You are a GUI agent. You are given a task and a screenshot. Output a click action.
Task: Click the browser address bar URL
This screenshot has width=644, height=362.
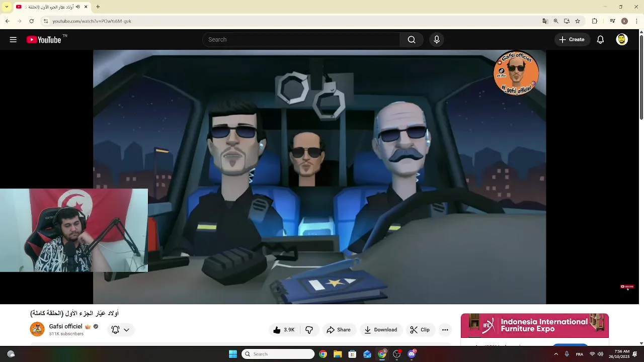pyautogui.click(x=92, y=21)
